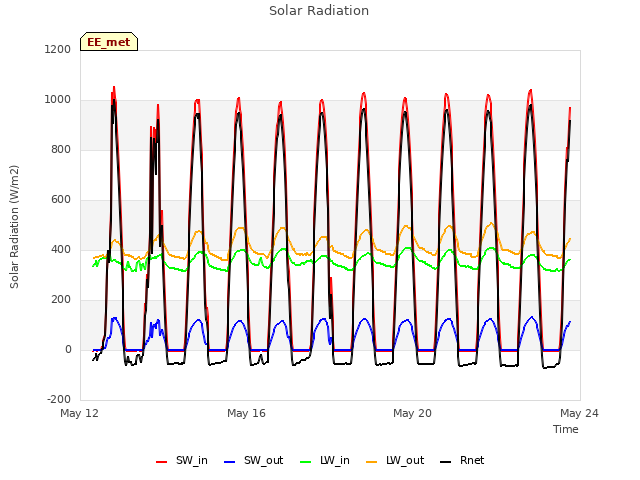Screen dimensions: 640x480
Task: Click the red SW_in legend swatch
Action: pos(162,462)
